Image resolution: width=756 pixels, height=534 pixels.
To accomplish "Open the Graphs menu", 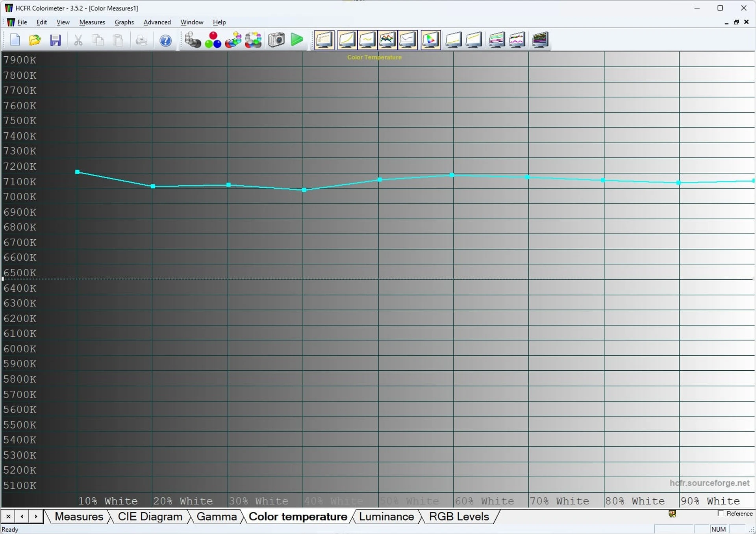I will [x=124, y=22].
